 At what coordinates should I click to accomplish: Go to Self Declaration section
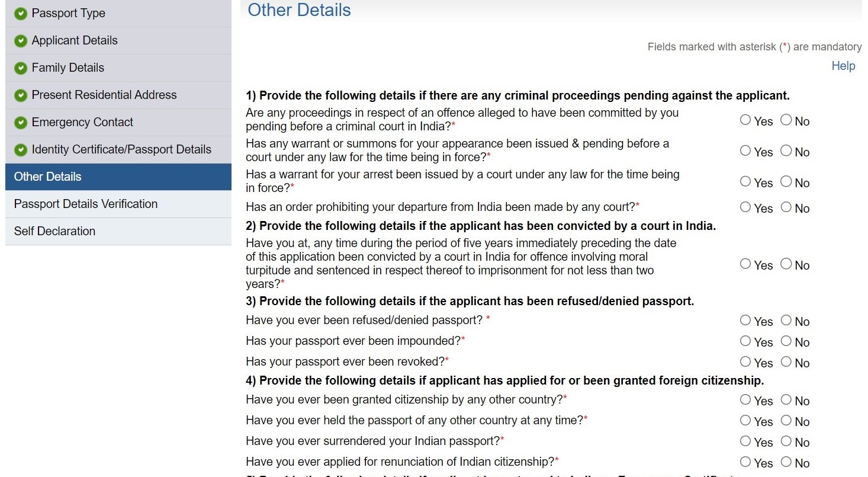point(54,231)
